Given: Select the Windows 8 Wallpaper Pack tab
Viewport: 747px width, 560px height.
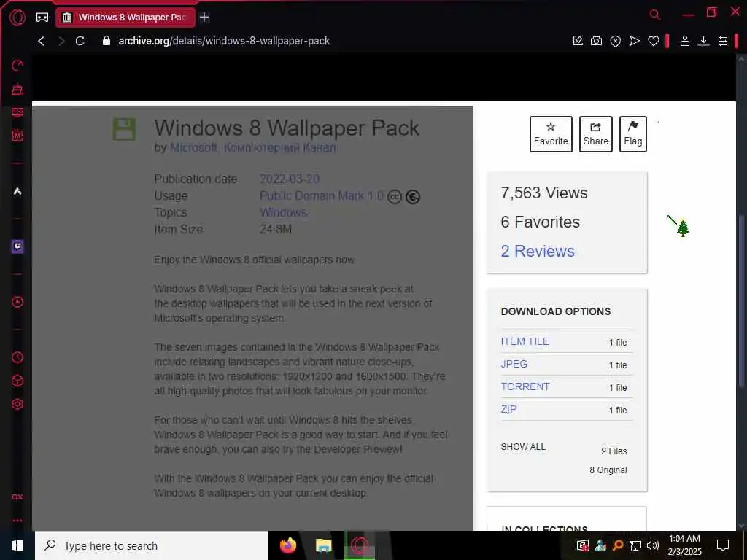Looking at the screenshot, I should [125, 17].
